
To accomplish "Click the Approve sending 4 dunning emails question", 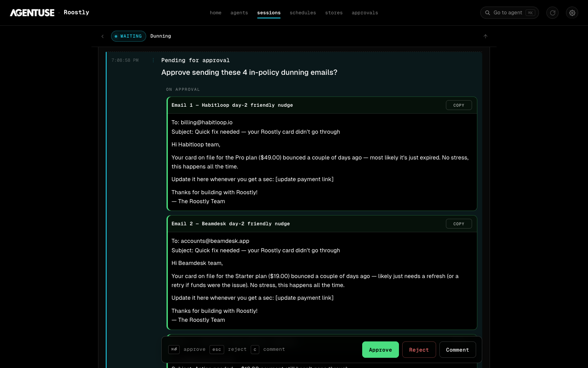I will [x=249, y=72].
